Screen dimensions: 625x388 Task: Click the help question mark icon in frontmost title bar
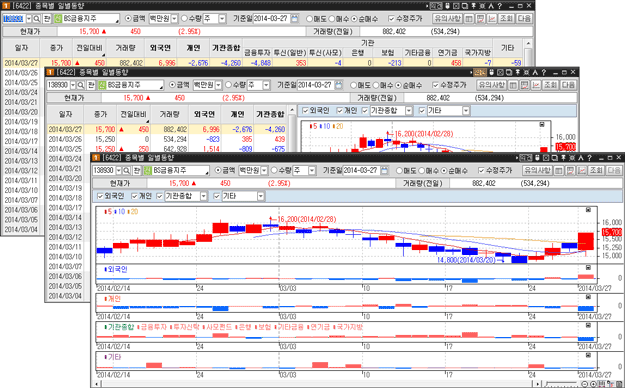pyautogui.click(x=590, y=158)
